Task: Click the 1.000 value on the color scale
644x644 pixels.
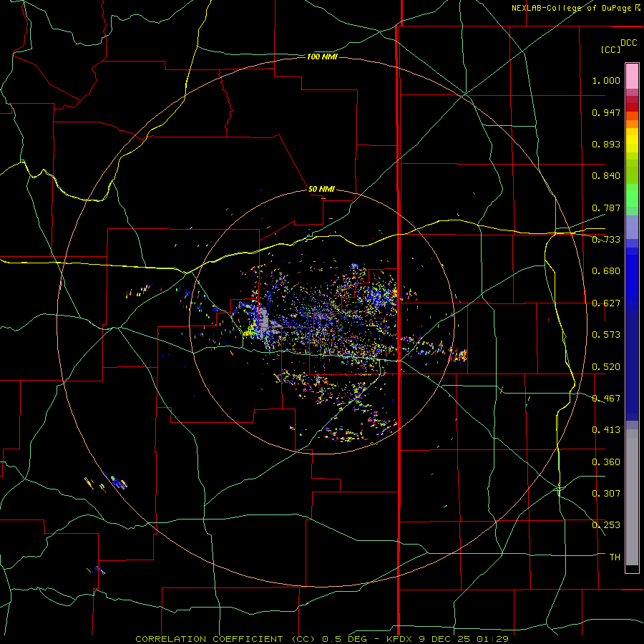Action: click(x=606, y=80)
